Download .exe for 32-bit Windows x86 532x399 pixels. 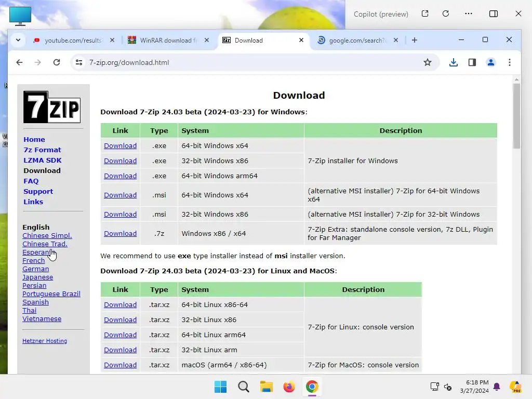[x=120, y=161]
